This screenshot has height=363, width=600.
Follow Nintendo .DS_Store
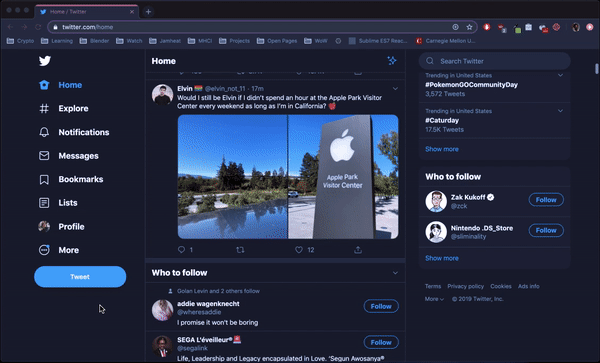(x=546, y=230)
